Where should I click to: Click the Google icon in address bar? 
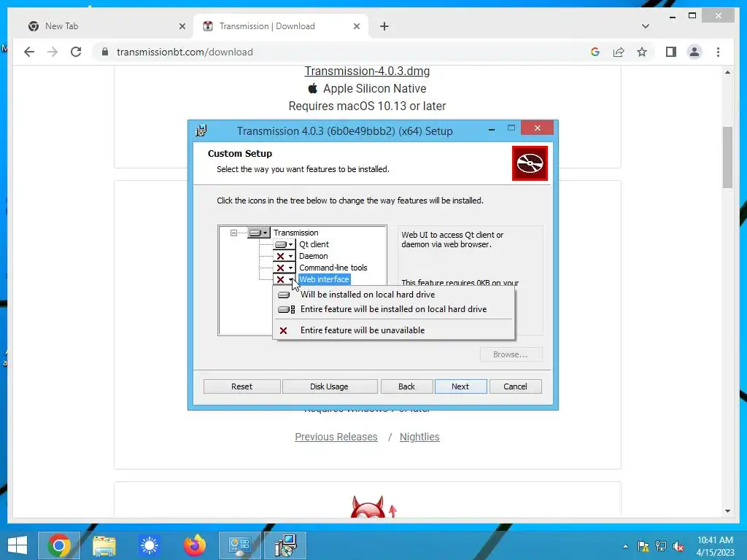595,52
